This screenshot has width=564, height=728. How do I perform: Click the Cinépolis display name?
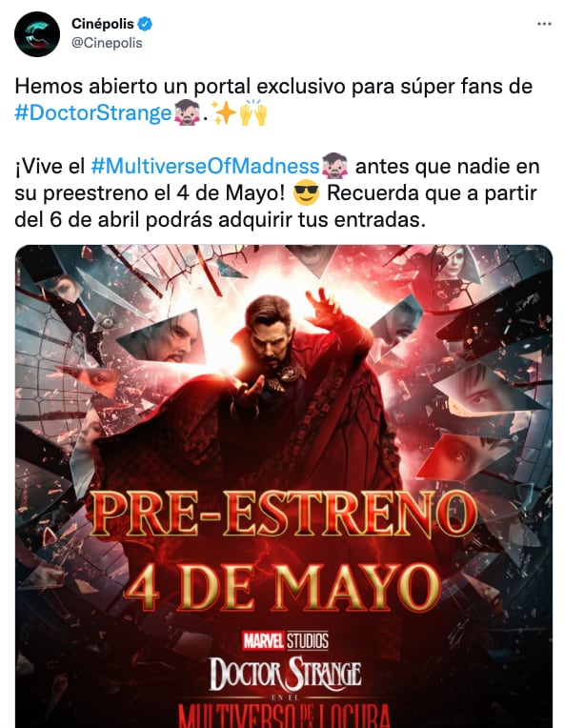pos(103,24)
